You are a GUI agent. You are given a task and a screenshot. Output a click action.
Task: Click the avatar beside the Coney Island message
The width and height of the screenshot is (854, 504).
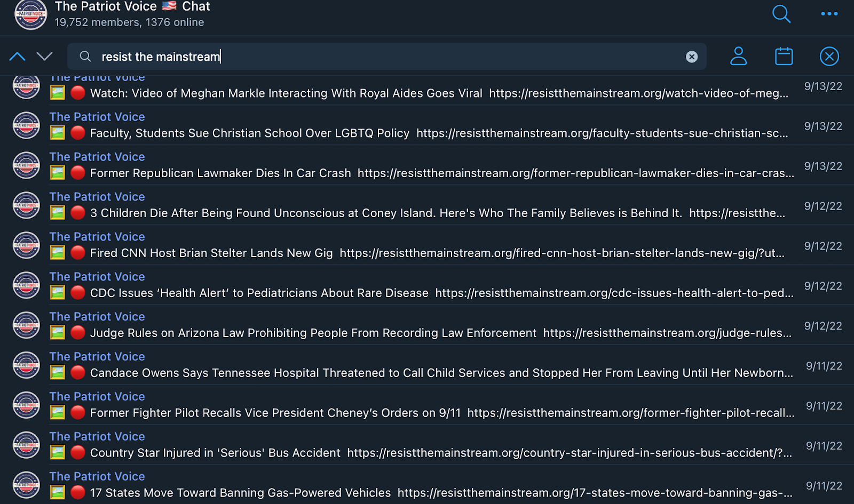[x=26, y=205]
